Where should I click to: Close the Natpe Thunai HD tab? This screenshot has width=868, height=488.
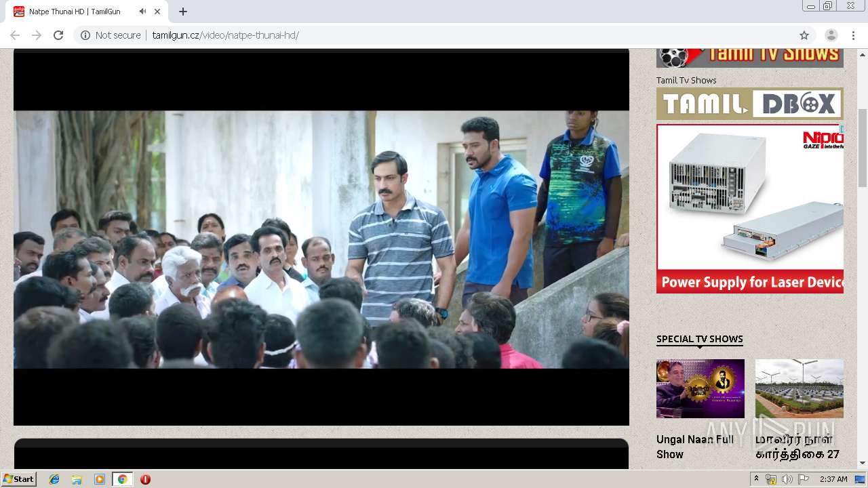pyautogui.click(x=157, y=12)
